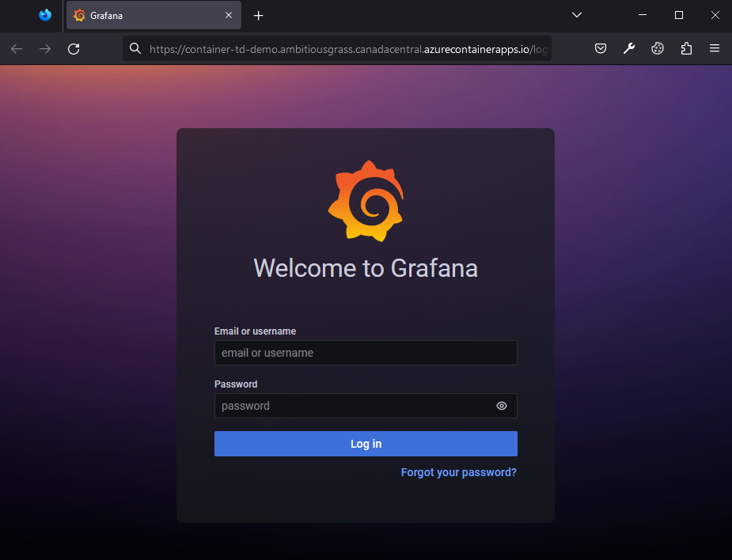This screenshot has width=732, height=560.
Task: Open the Extensions puzzle piece menu
Action: (x=686, y=49)
